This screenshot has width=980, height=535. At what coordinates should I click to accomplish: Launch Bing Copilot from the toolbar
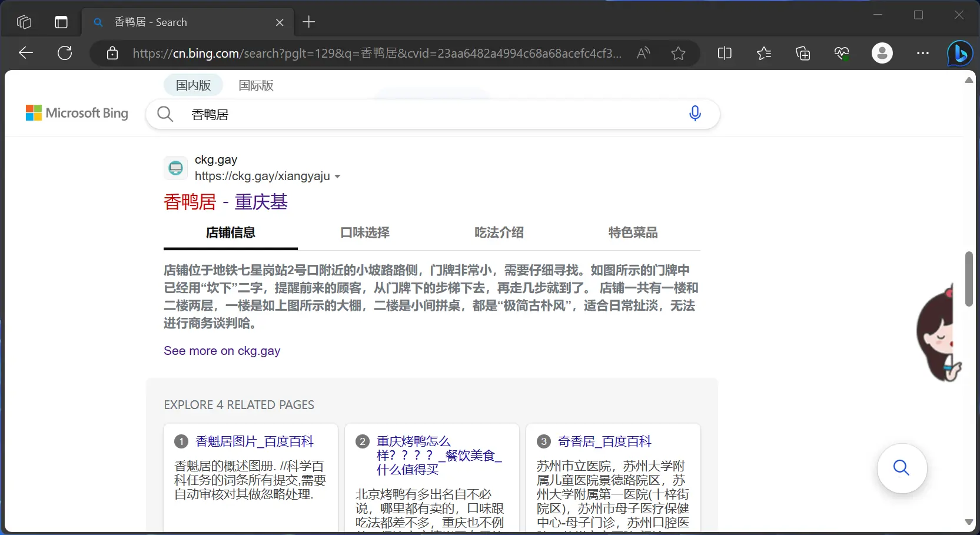pyautogui.click(x=959, y=53)
